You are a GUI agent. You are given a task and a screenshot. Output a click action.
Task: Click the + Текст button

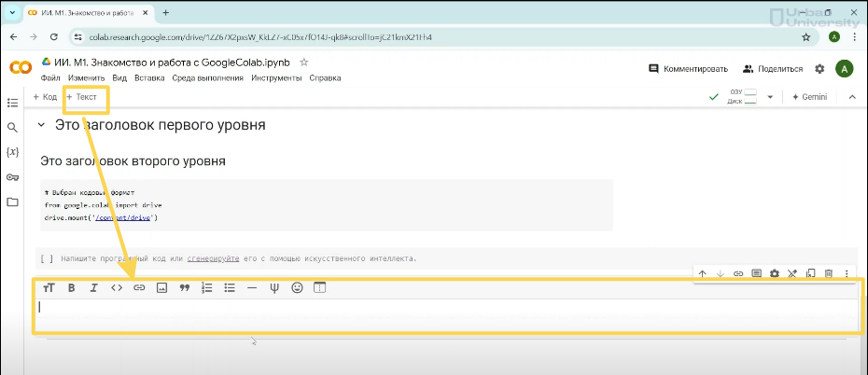point(81,97)
